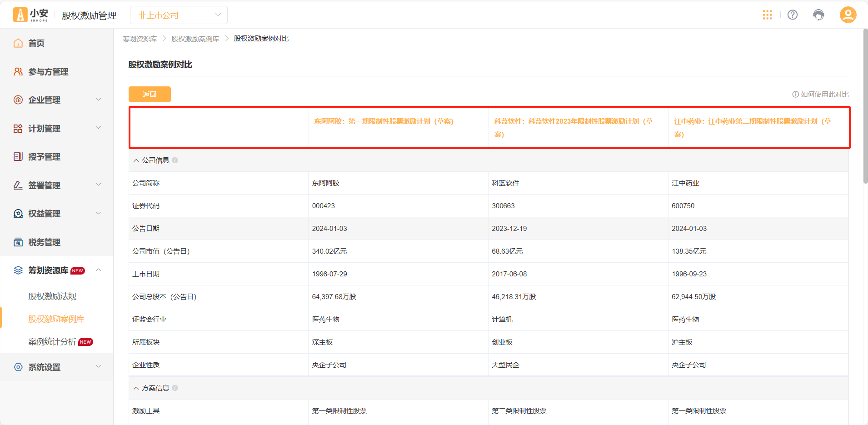Open the apps grid icon

pos(767,15)
